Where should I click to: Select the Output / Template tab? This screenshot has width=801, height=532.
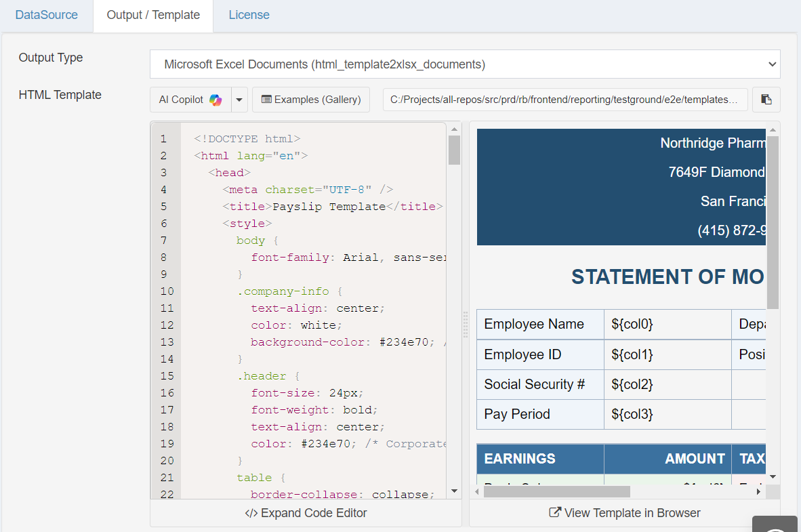point(153,15)
